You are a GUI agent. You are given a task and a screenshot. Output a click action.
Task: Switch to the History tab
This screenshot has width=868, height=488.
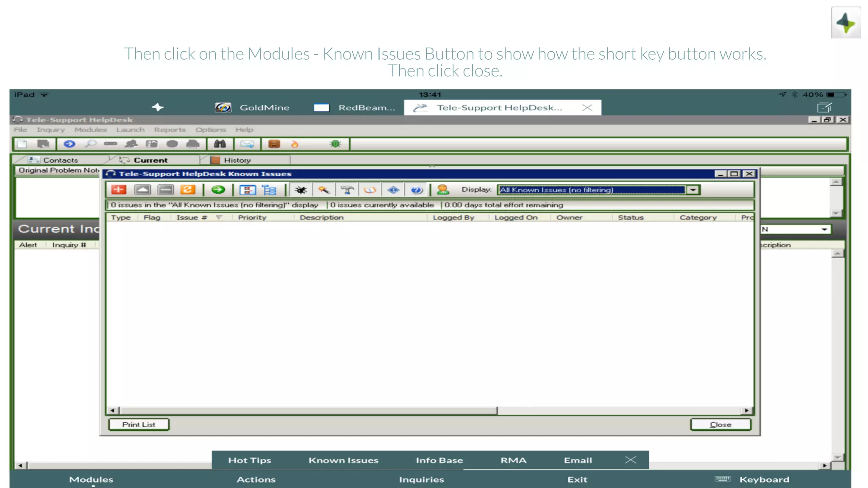pyautogui.click(x=237, y=160)
